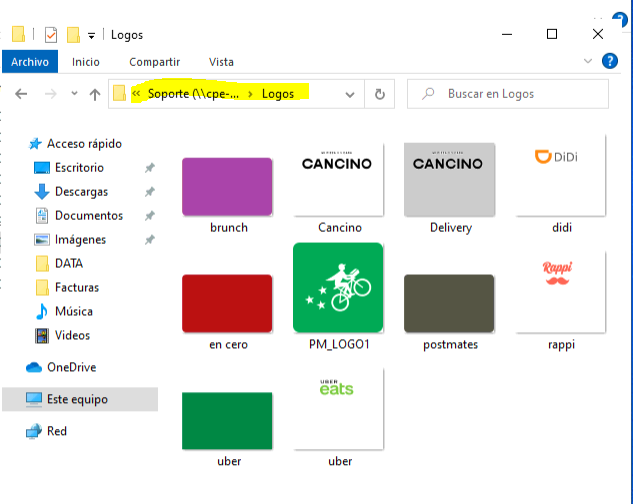The width and height of the screenshot is (633, 504).
Task: Open the Archivo ribbon tab
Action: (x=30, y=62)
